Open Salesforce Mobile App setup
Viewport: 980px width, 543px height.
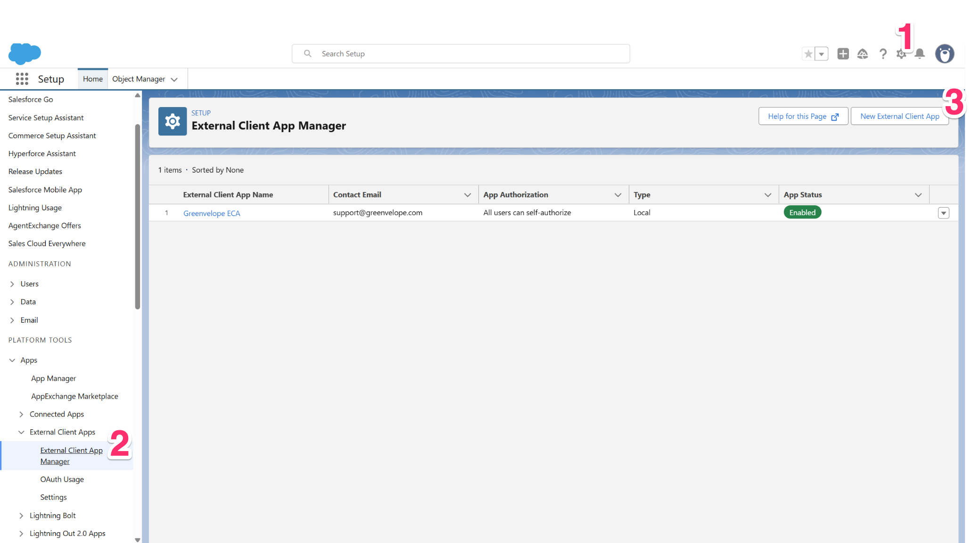click(45, 190)
